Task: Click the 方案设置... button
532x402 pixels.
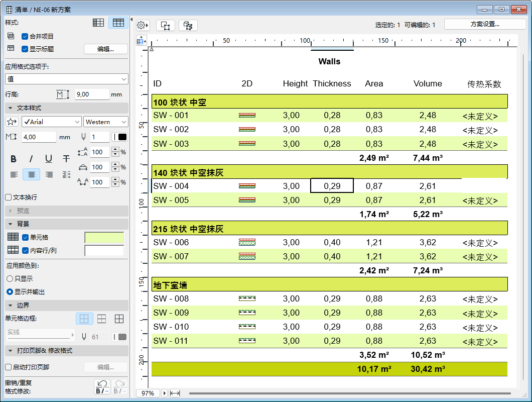Action: click(484, 24)
